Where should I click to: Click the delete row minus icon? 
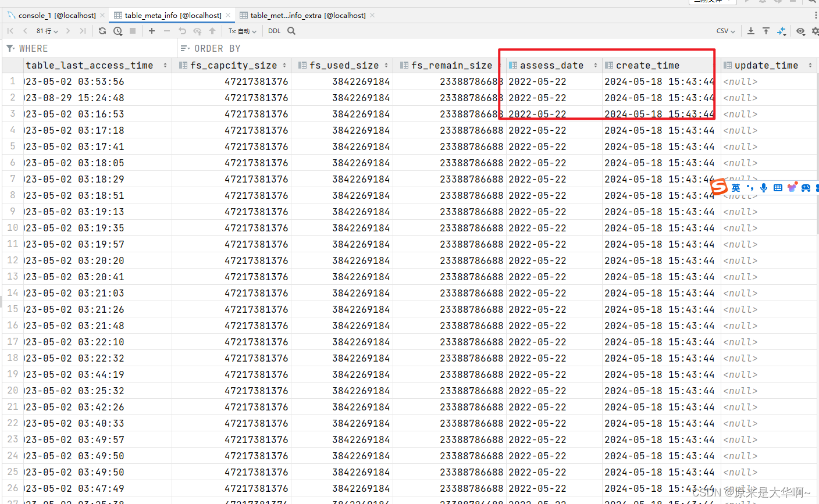167,31
